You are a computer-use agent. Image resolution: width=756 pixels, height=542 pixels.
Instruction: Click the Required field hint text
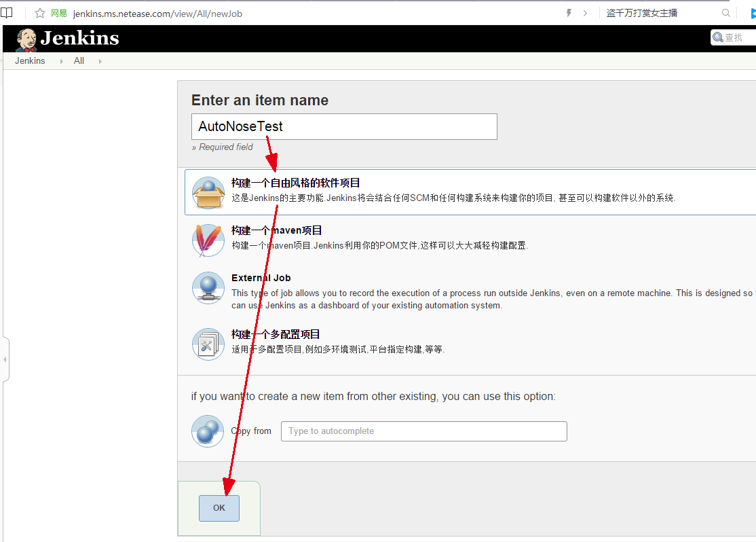[x=223, y=147]
